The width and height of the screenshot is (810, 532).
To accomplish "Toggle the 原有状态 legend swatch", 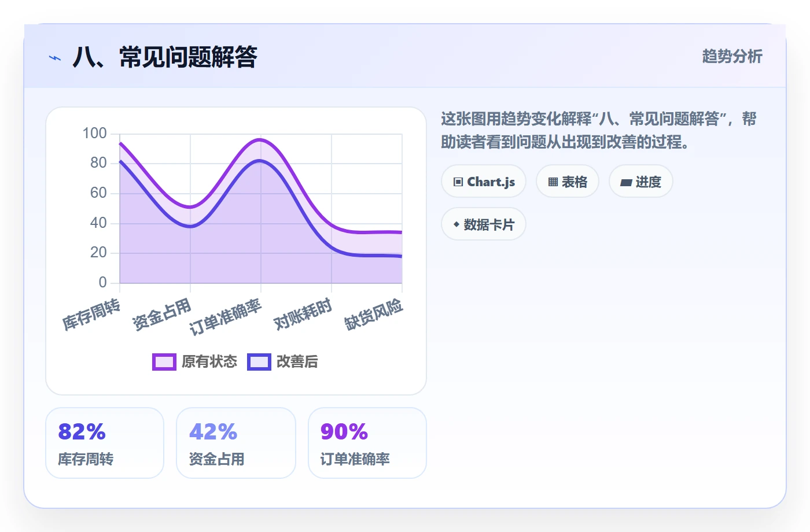I will click(164, 362).
